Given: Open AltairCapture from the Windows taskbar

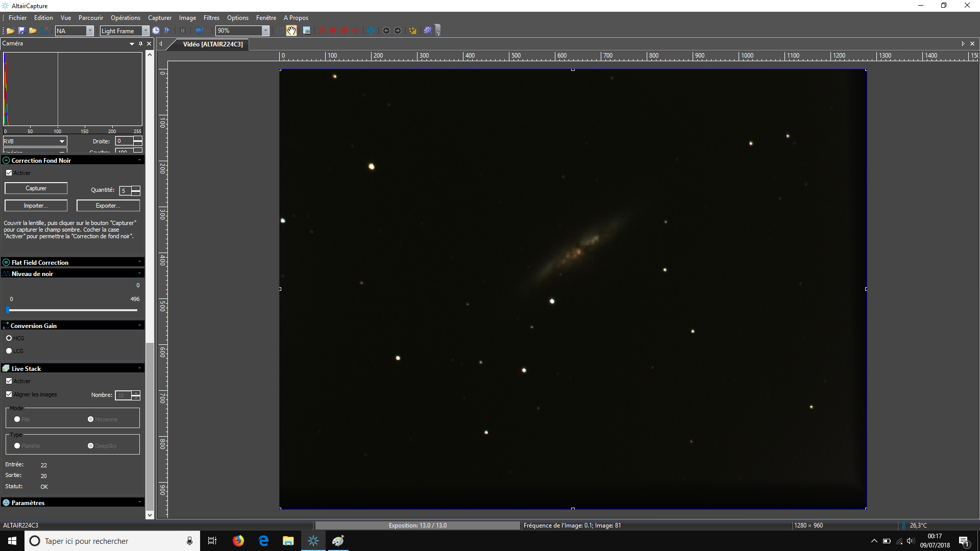Looking at the screenshot, I should [313, 541].
